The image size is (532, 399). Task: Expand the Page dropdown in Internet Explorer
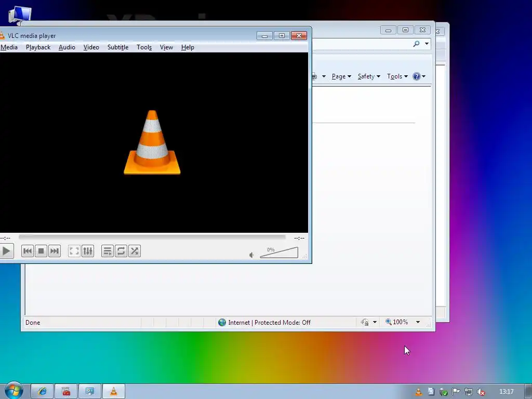341,76
